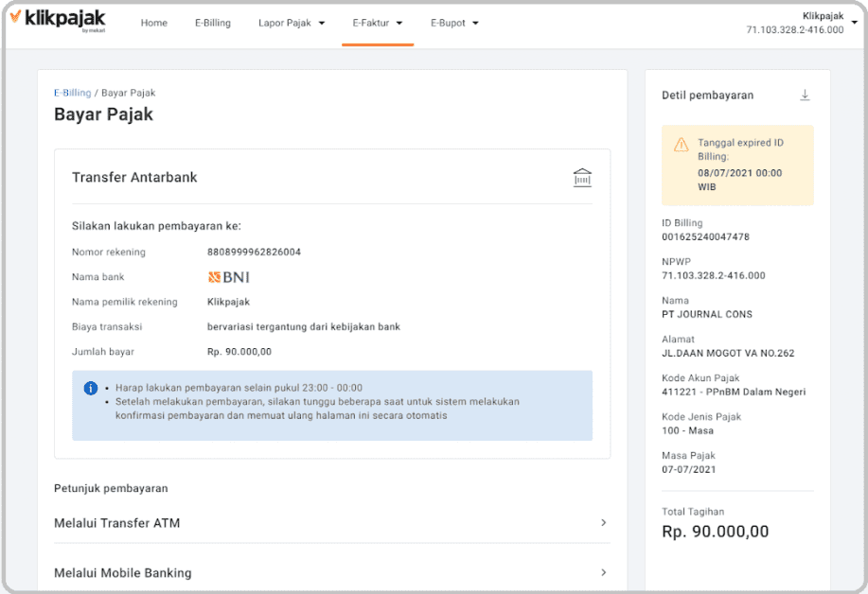The height and width of the screenshot is (594, 868).
Task: Go to E-Billing breadcrumb link
Action: tap(73, 93)
